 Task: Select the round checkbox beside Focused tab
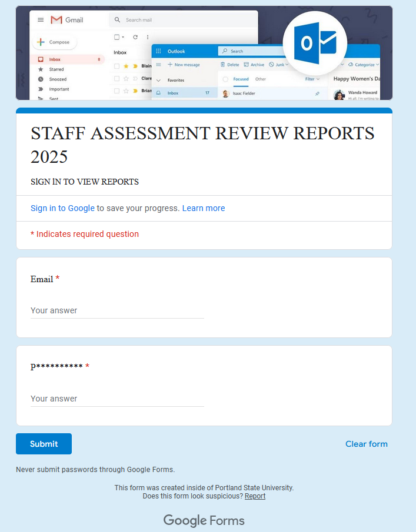coord(225,79)
